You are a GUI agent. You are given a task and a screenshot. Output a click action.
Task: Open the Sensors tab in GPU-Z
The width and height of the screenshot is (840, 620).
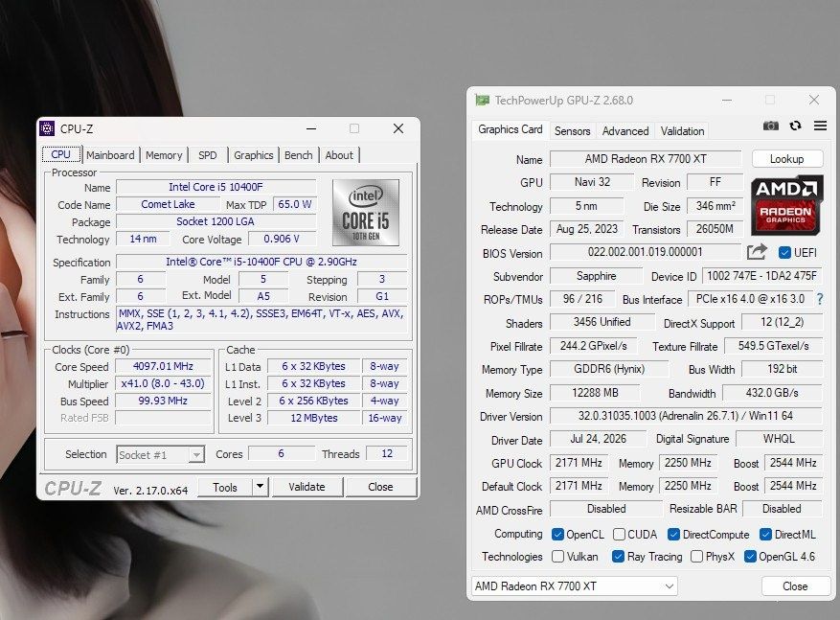point(572,130)
